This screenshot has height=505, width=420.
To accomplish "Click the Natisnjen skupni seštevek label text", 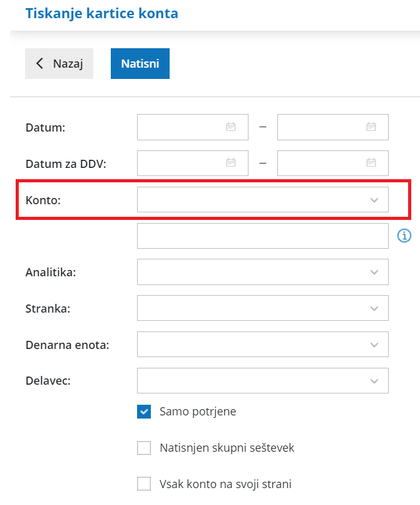I will pyautogui.click(x=227, y=448).
